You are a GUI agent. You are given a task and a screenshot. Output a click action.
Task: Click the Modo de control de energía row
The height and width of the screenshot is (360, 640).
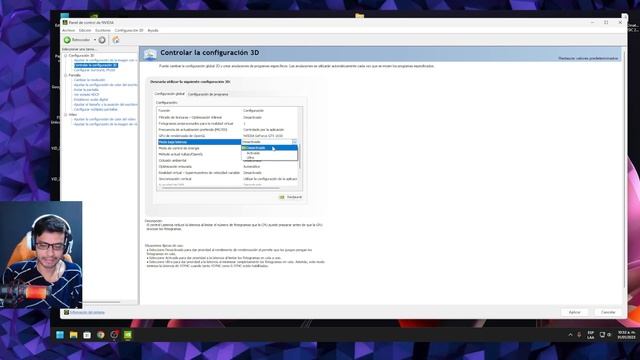click(199, 148)
